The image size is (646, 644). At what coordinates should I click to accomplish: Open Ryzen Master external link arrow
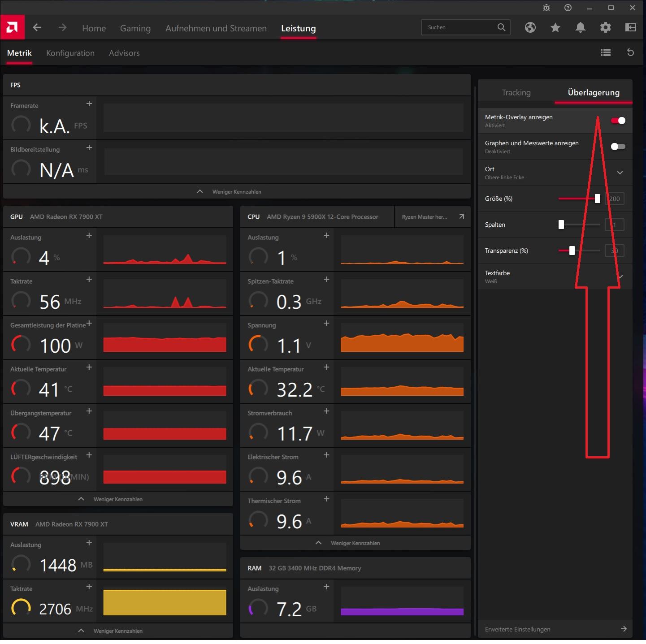pos(462,217)
